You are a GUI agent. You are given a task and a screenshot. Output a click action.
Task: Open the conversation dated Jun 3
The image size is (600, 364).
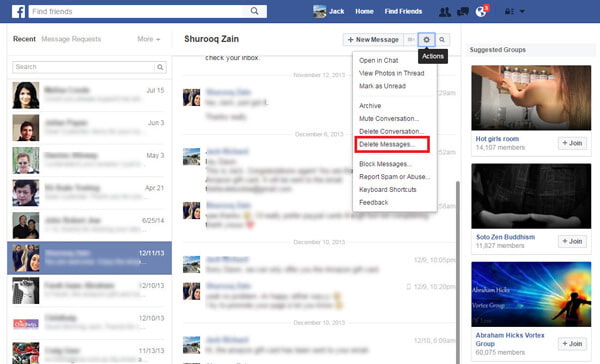tap(89, 128)
